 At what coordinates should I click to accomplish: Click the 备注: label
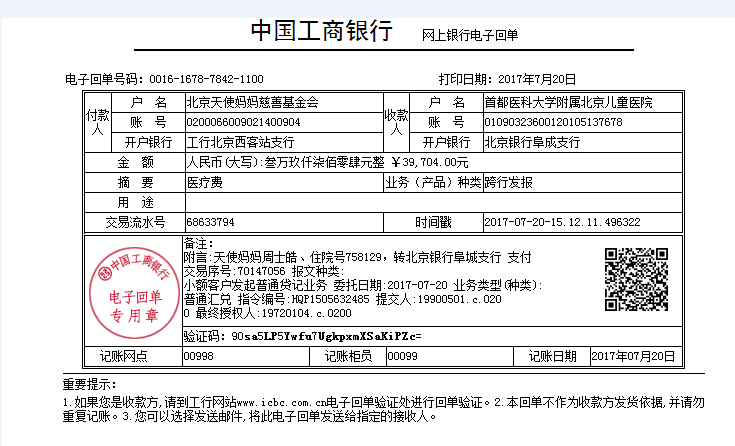[198, 243]
